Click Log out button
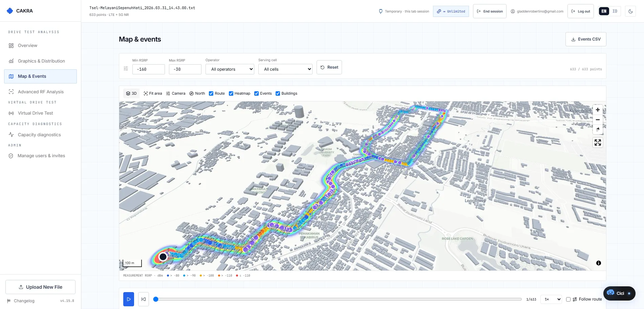Screen dimensions: 644x309 (x=581, y=11)
